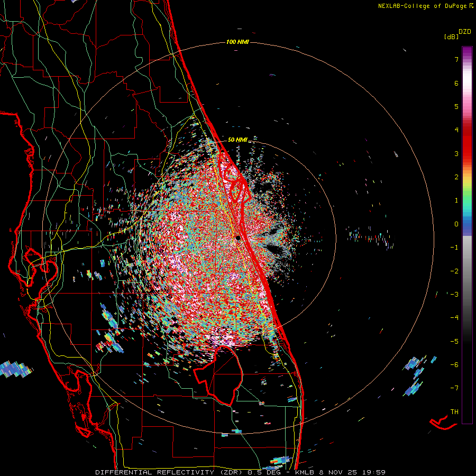Click the black radar site dot at map center

tap(238, 238)
